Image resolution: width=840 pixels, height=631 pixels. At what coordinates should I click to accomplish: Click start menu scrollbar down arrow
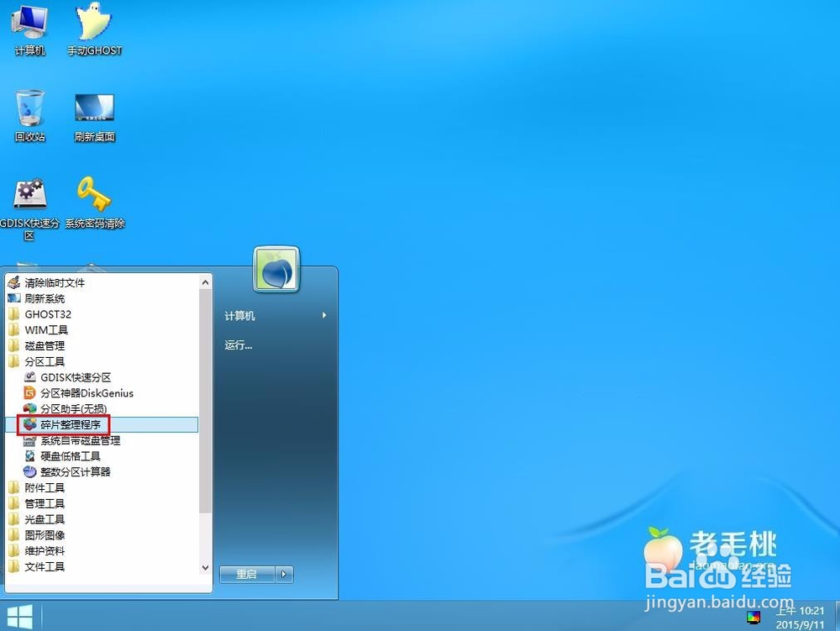pos(205,568)
